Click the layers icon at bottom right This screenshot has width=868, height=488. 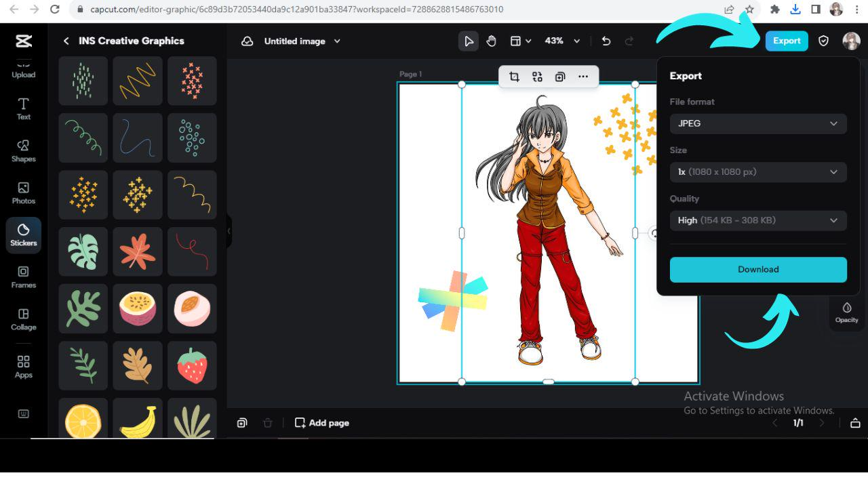(x=855, y=423)
